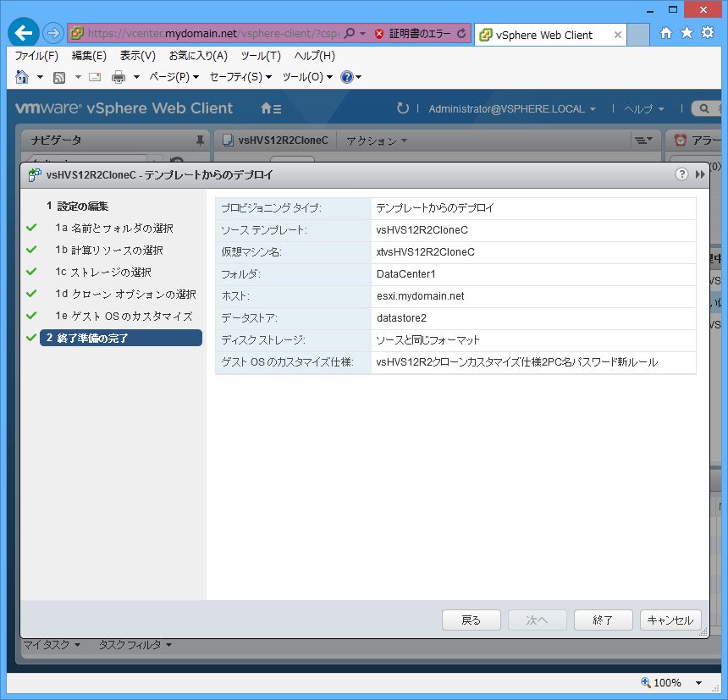Expand the Home icon dropdown arrow
This screenshot has height=700, width=728.
tap(40, 77)
